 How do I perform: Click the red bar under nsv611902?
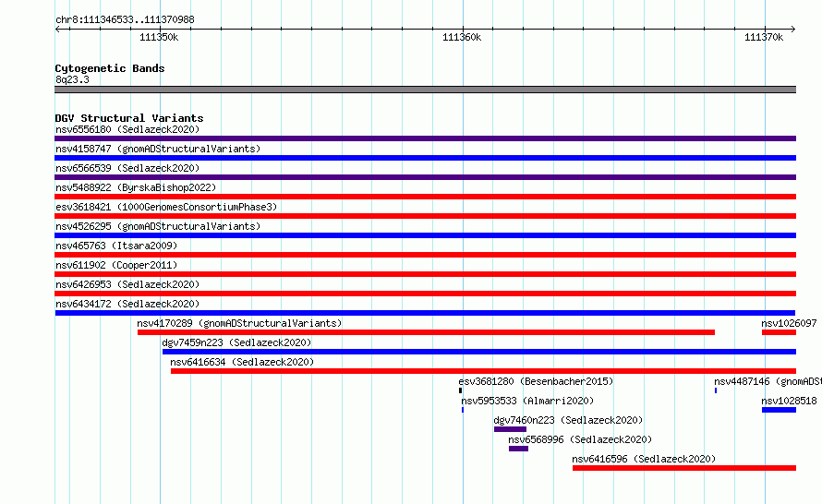tap(425, 274)
